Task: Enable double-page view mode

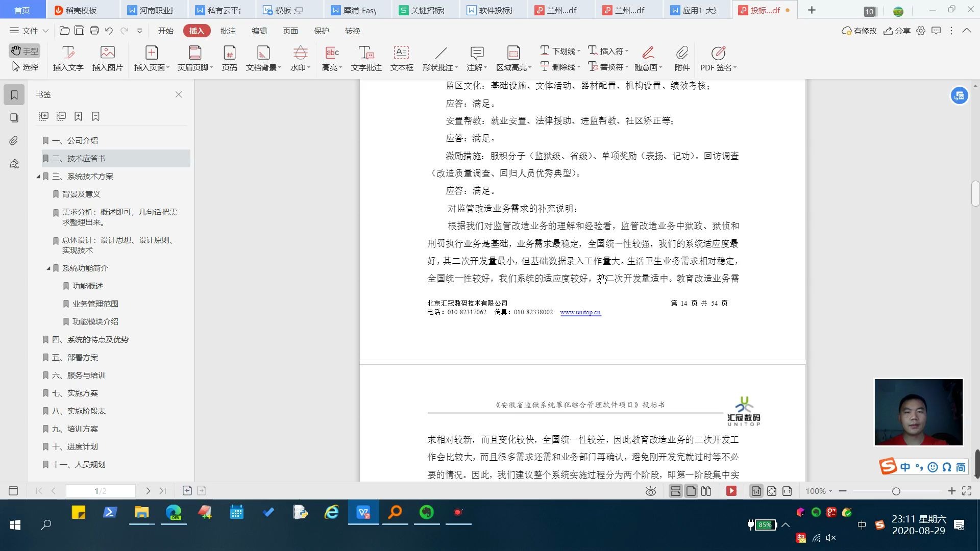Action: coord(706,491)
